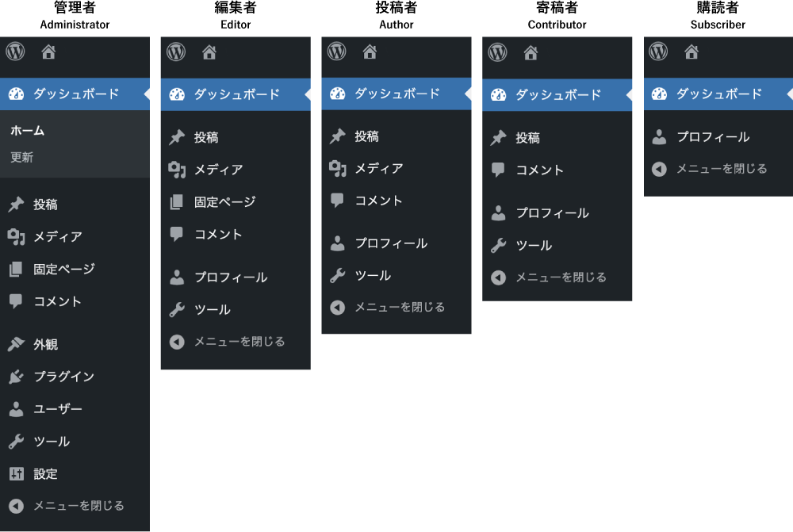Open ツール in the menu lacking メディア
793x532 pixels.
pyautogui.click(x=534, y=246)
